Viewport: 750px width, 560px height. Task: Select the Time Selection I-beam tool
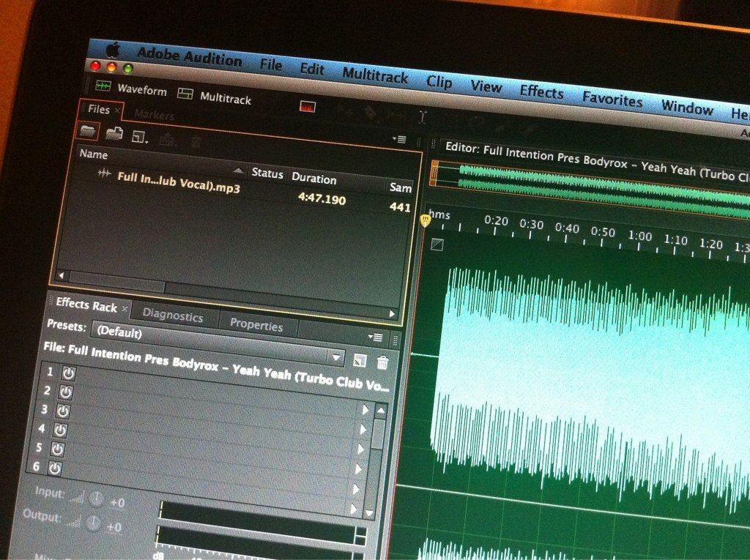pos(423,117)
